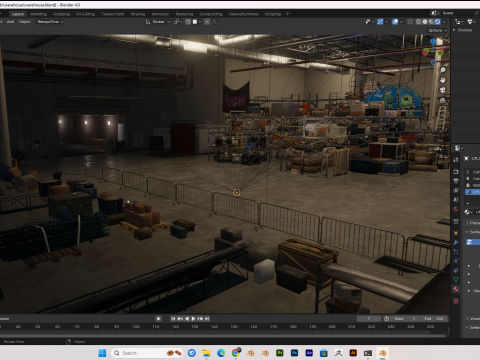Open the viewport Options dropdown

pos(437,30)
